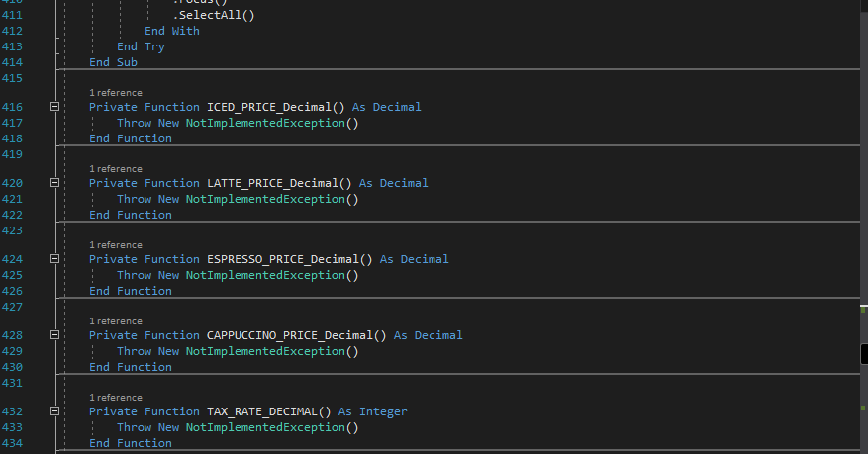Open '1 reference' above CAPPUCCINO_PRICE_Decimal
This screenshot has height=454, width=868.
[116, 321]
